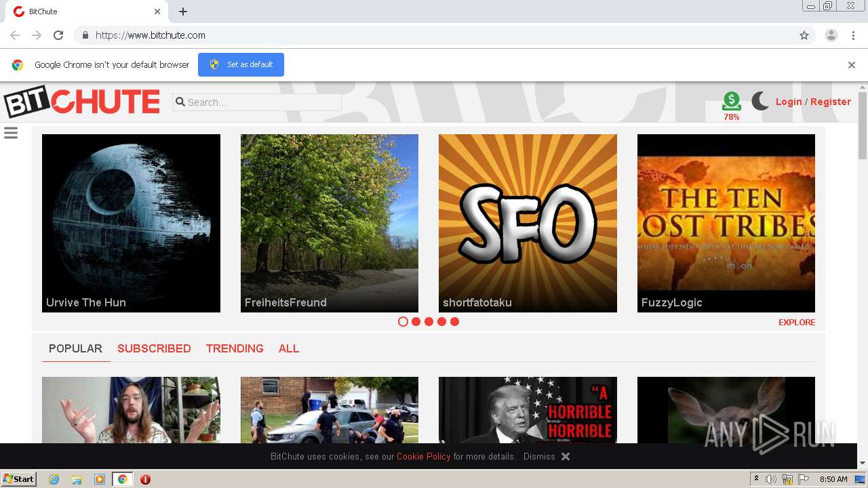Click Set as default button
Image resolution: width=868 pixels, height=488 pixels.
pyautogui.click(x=241, y=64)
